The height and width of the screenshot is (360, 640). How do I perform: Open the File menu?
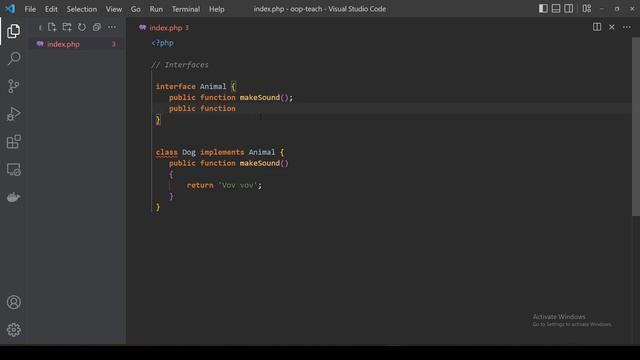tap(30, 9)
